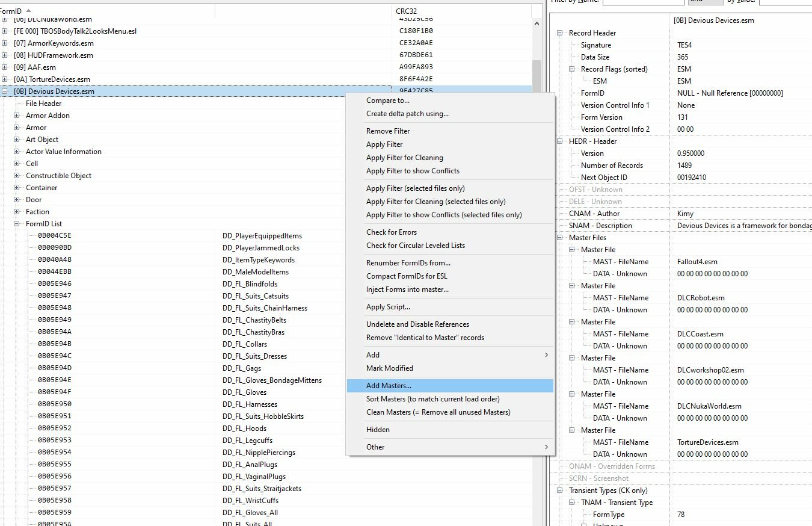
Task: Expand the TortureDevices.esm plugin node
Action: pos(5,79)
